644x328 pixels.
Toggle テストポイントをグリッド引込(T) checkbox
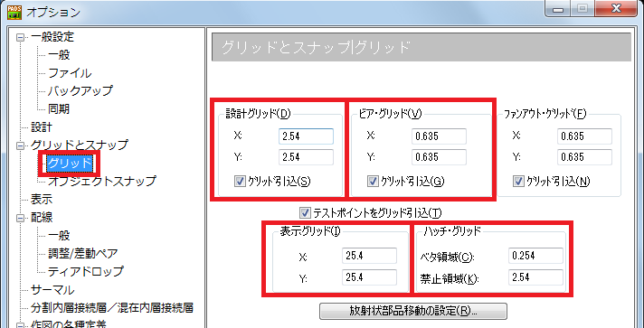click(x=305, y=212)
